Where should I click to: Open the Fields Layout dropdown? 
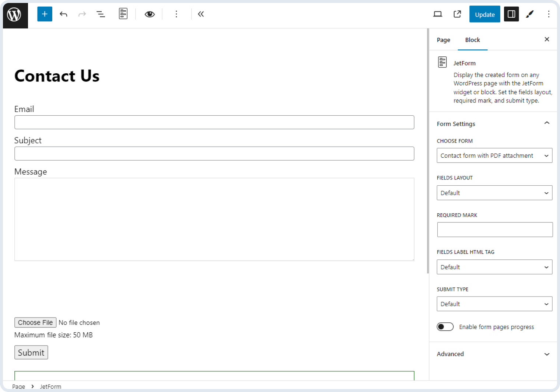pos(494,193)
